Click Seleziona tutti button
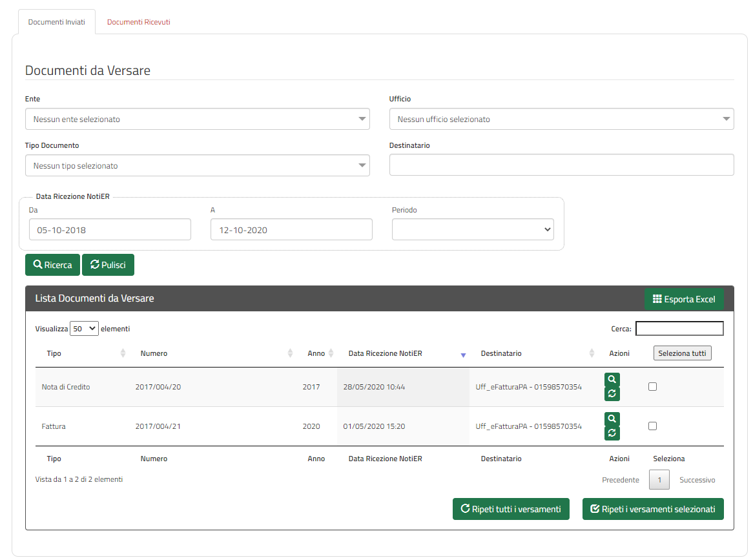 pyautogui.click(x=682, y=353)
